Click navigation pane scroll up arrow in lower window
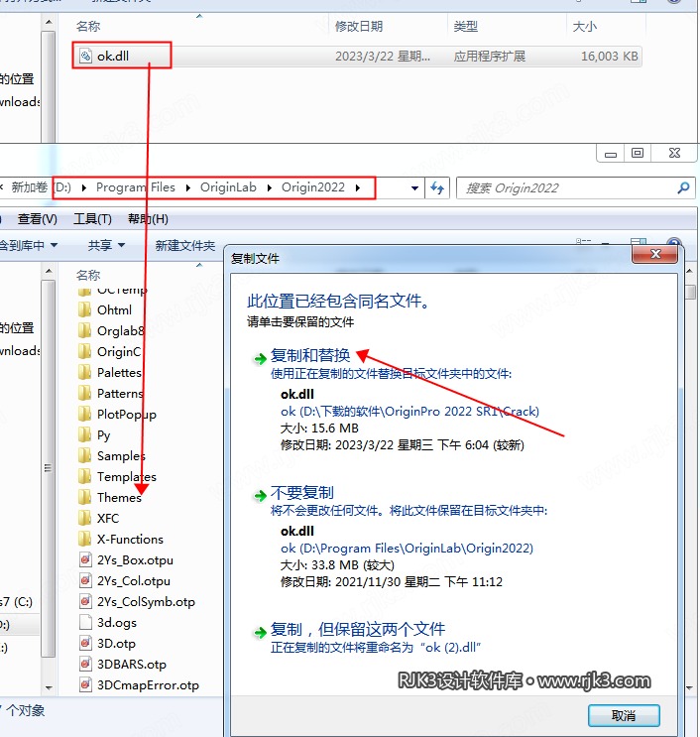The width and height of the screenshot is (700, 737). (49, 271)
